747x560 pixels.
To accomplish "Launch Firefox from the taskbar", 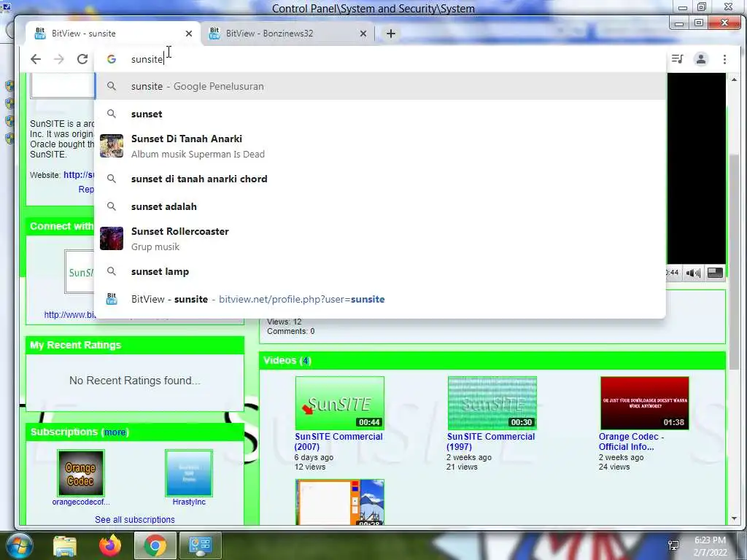I will click(x=110, y=545).
